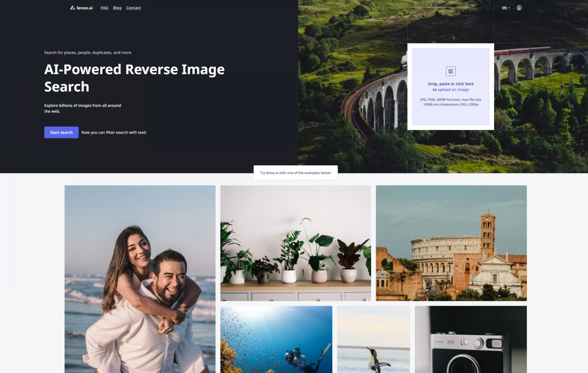Open the drop-paste upload area
The image size is (588, 373).
pyautogui.click(x=451, y=87)
